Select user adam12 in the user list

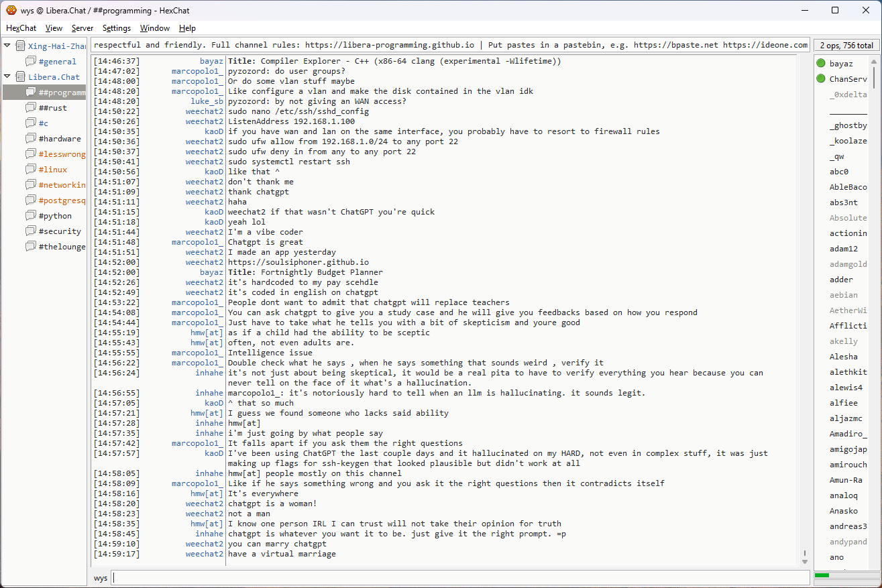pyautogui.click(x=843, y=249)
